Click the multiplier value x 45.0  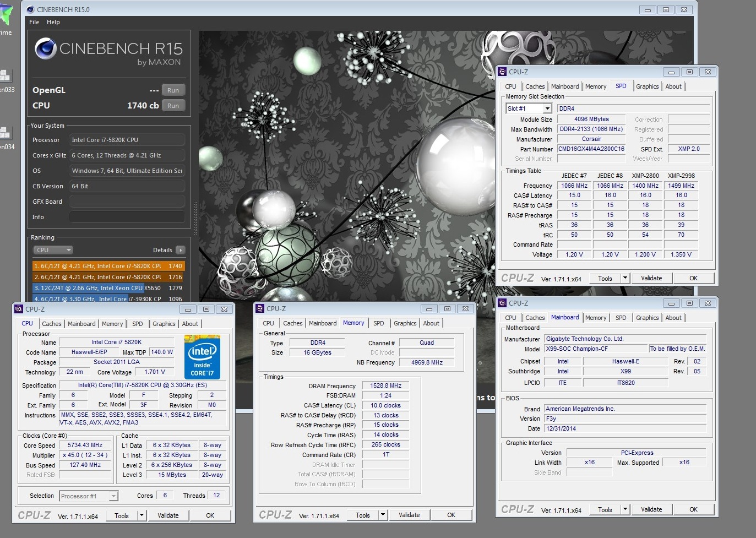click(85, 455)
